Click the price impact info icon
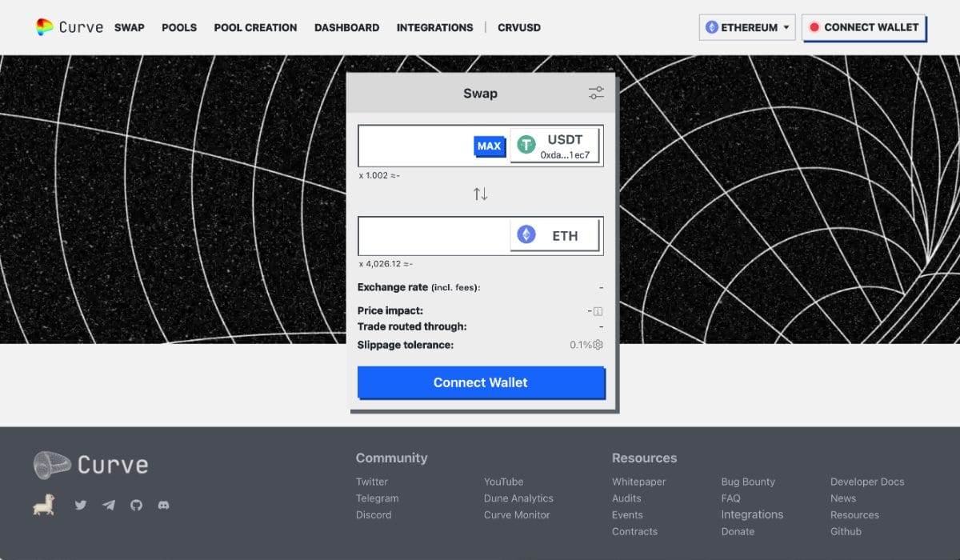960x560 pixels. click(597, 310)
